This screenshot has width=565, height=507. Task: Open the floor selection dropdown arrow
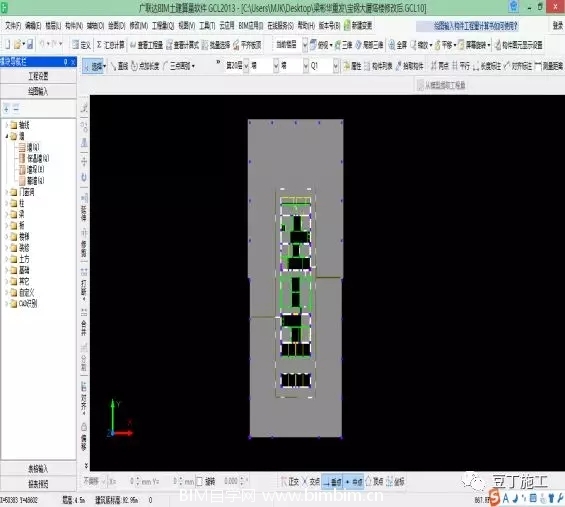click(x=246, y=66)
